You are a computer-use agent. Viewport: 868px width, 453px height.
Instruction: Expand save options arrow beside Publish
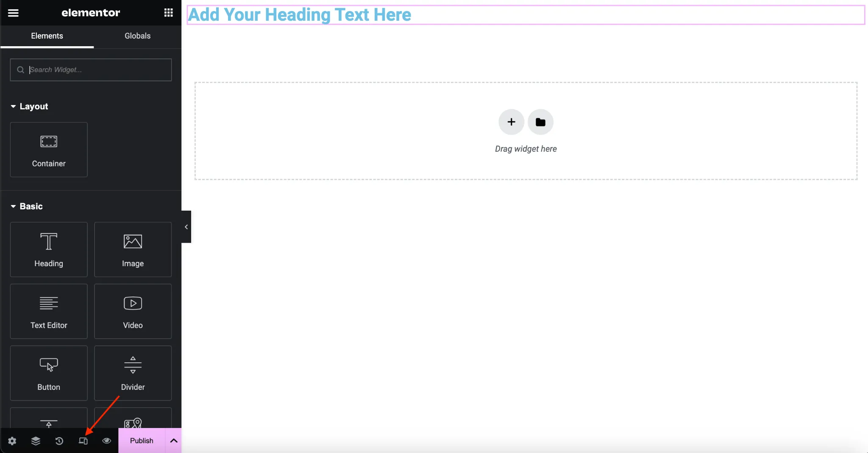173,441
